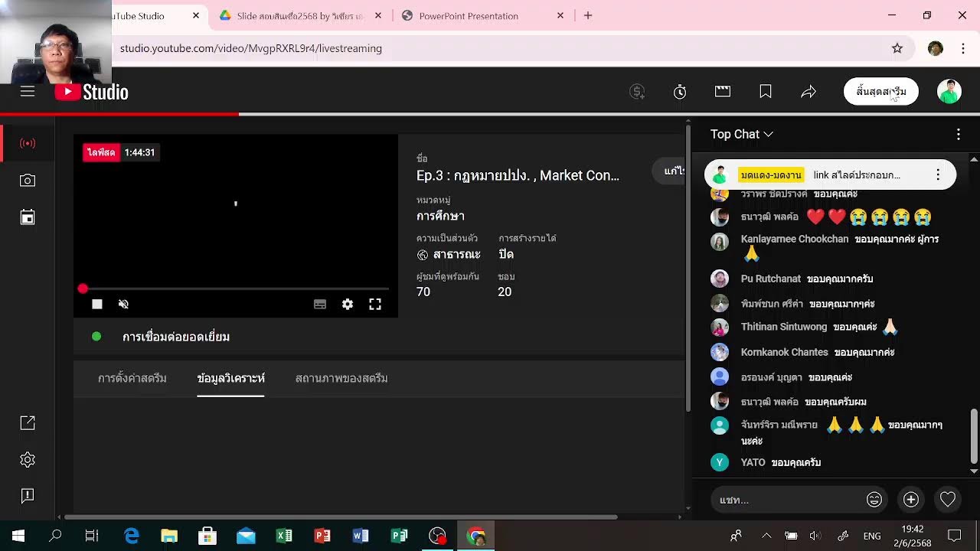Click the clip creation clapperboard icon
The image size is (980, 551).
click(x=723, y=92)
